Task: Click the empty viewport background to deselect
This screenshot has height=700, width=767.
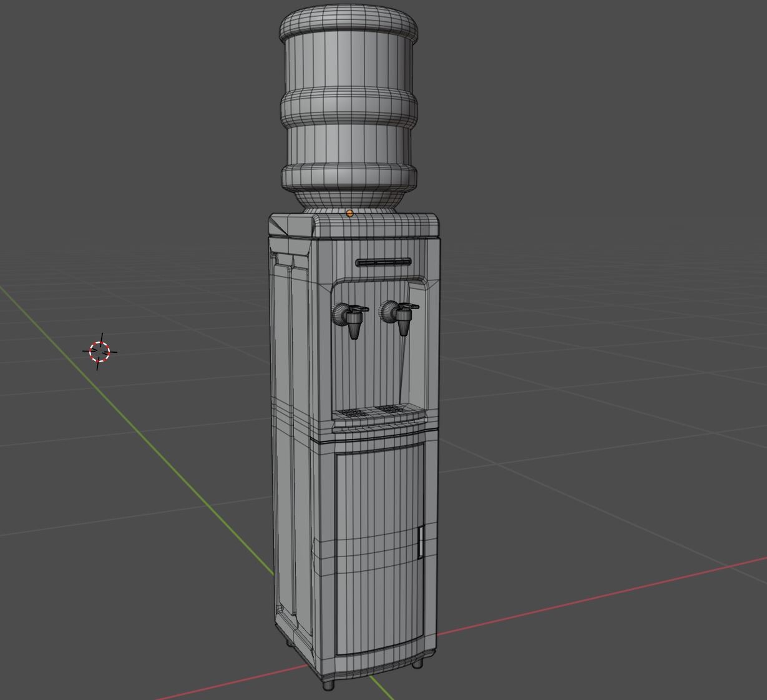Action: pos(593,187)
